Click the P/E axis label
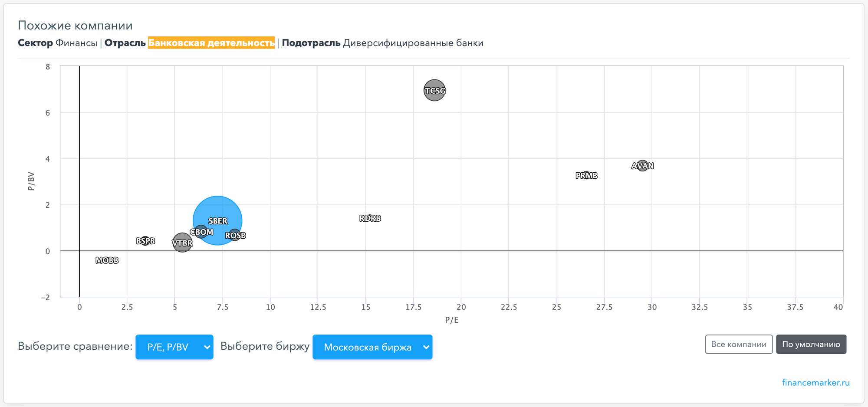The image size is (868, 407). click(x=452, y=320)
